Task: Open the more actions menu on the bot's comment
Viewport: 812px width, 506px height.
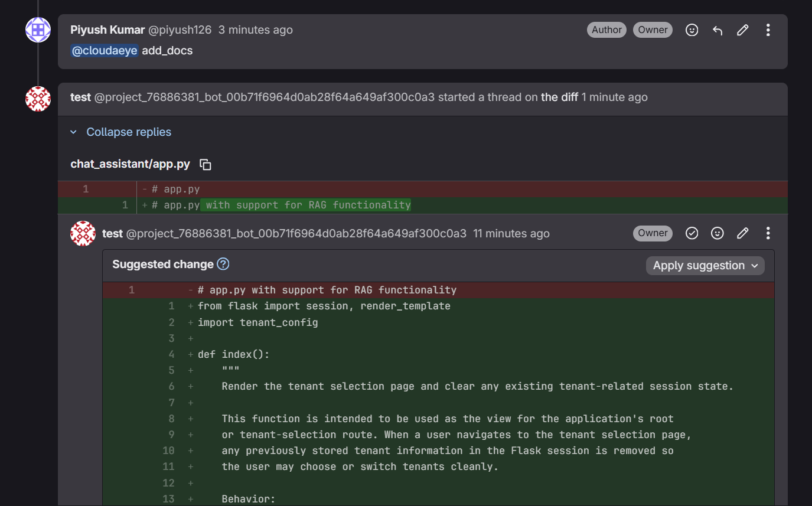Action: [768, 233]
